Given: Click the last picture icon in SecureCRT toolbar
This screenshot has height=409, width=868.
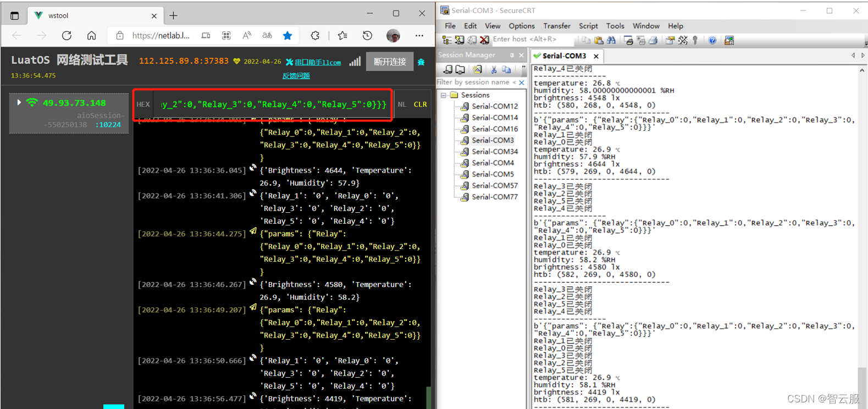Looking at the screenshot, I should (729, 40).
